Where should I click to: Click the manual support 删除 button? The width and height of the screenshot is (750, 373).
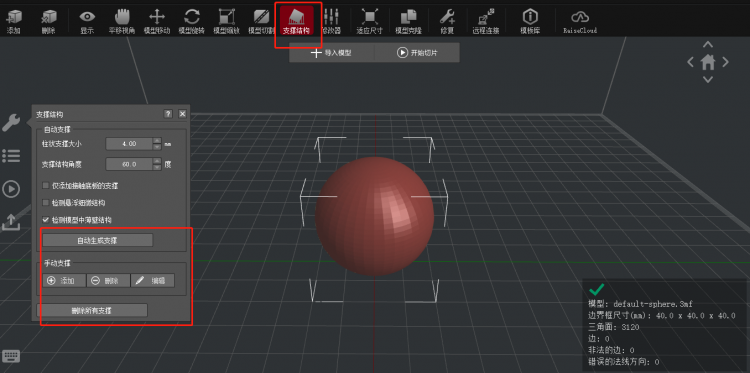tap(108, 281)
